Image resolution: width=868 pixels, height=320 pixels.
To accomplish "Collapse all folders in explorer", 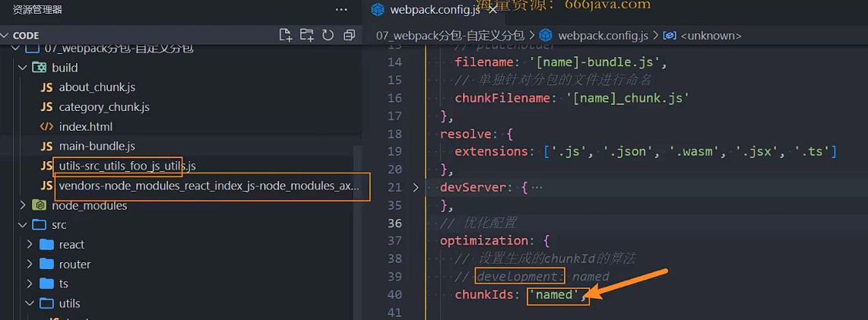I will point(350,35).
